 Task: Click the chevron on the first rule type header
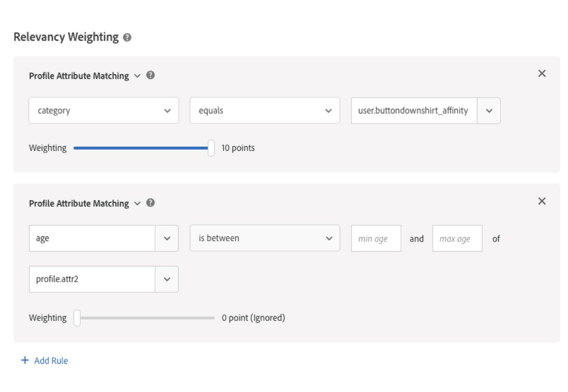point(137,76)
